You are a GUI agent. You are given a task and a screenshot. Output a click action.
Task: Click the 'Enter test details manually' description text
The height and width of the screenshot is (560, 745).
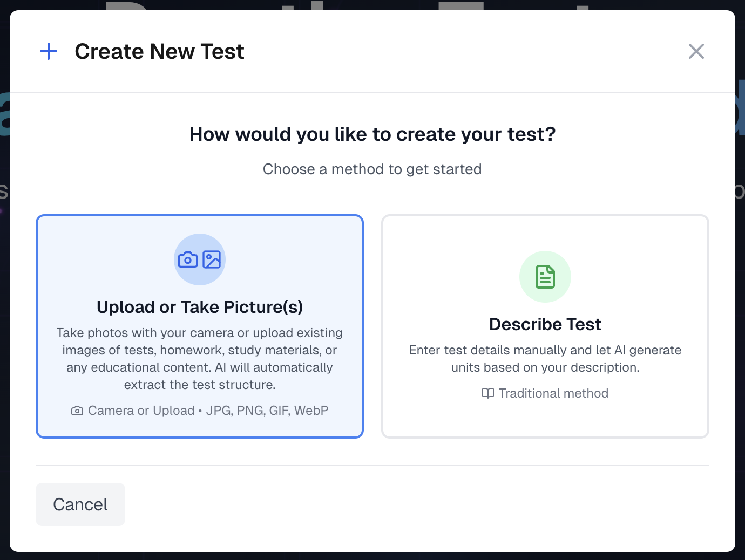[545, 359]
